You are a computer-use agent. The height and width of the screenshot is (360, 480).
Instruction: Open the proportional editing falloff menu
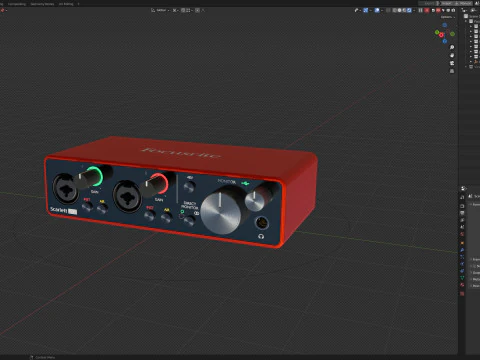[x=203, y=10]
